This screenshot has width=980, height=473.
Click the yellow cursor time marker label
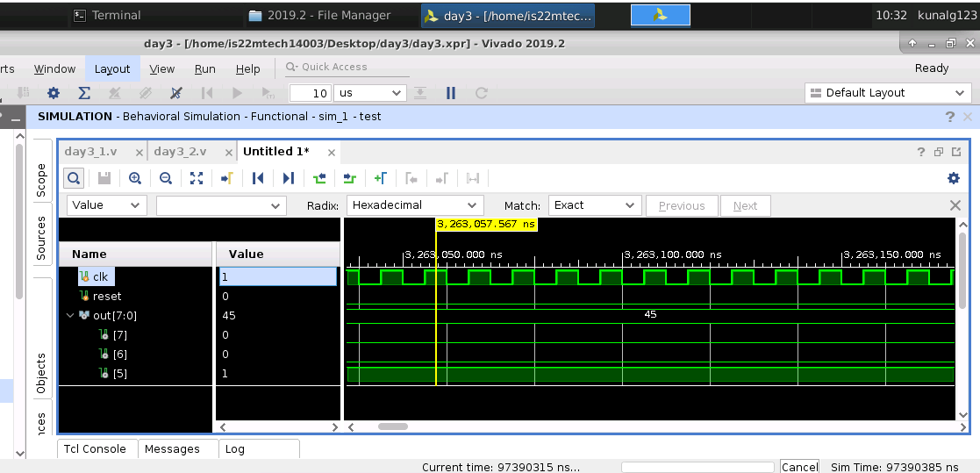click(x=486, y=225)
